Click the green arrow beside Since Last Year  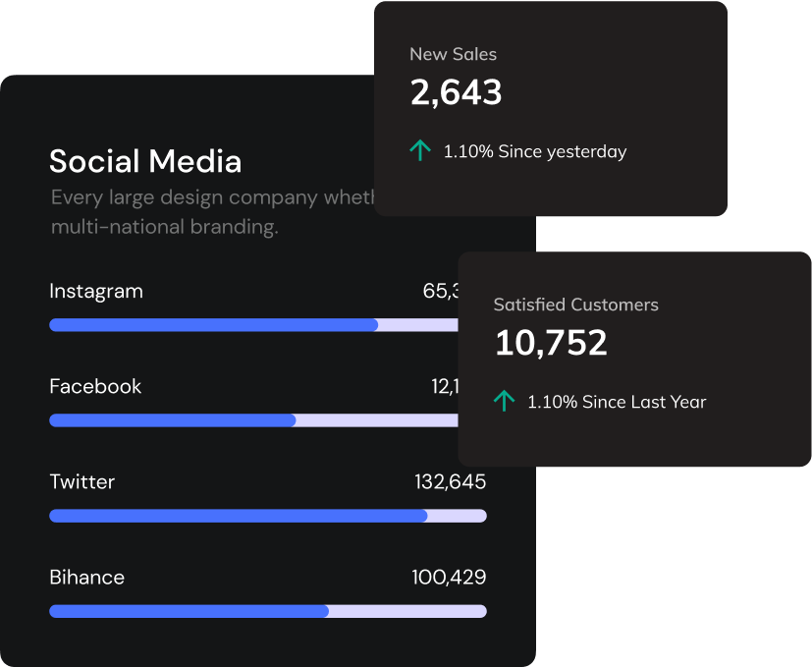[x=504, y=401]
